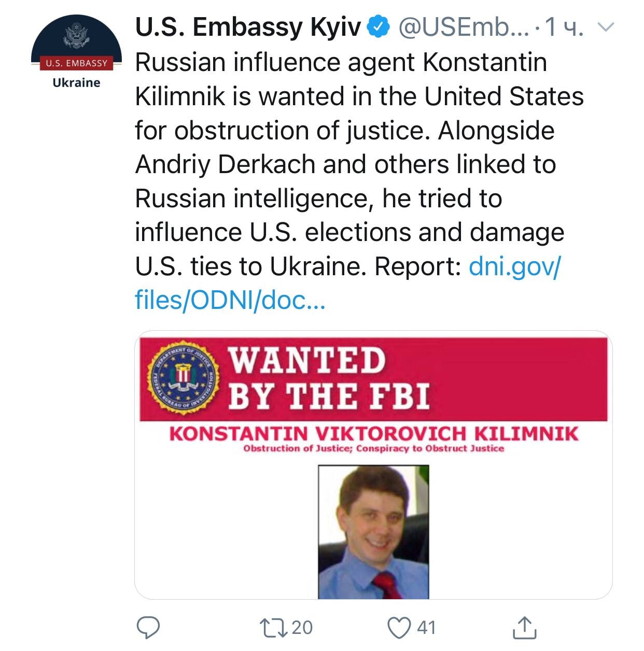Viewport: 644px width, 651px height.
Task: Click the 'Obstruction of Justice' charge subtitle
Action: [373, 448]
